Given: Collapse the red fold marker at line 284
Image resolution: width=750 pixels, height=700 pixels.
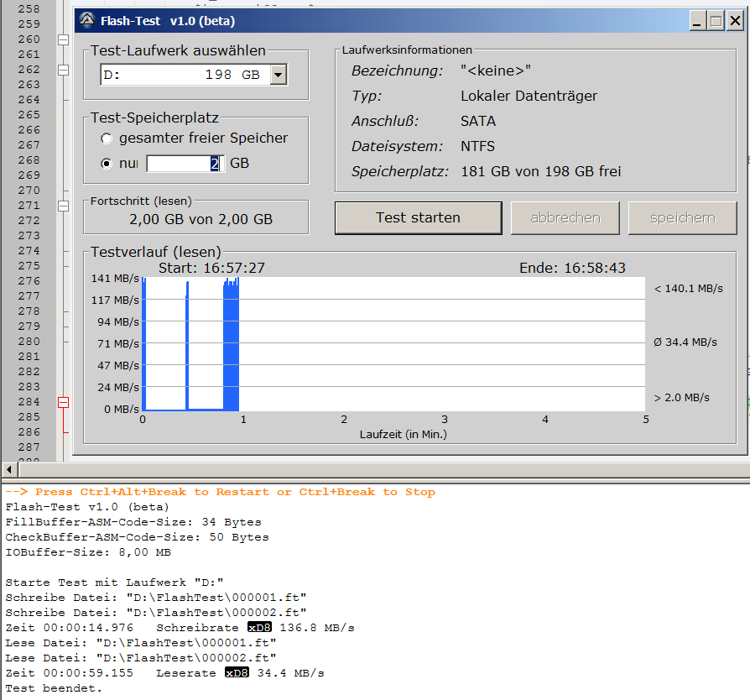Looking at the screenshot, I should (63, 402).
